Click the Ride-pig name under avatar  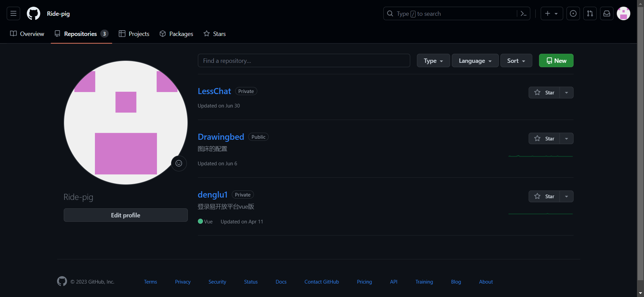click(x=78, y=197)
